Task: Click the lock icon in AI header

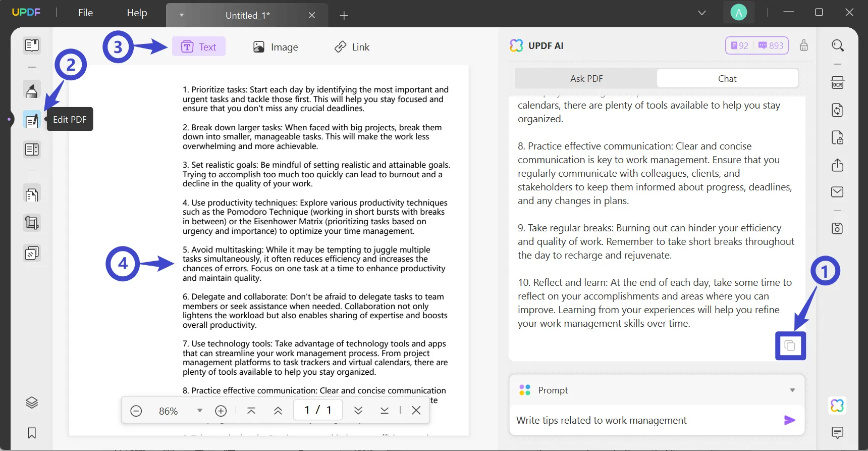Action: tap(804, 45)
